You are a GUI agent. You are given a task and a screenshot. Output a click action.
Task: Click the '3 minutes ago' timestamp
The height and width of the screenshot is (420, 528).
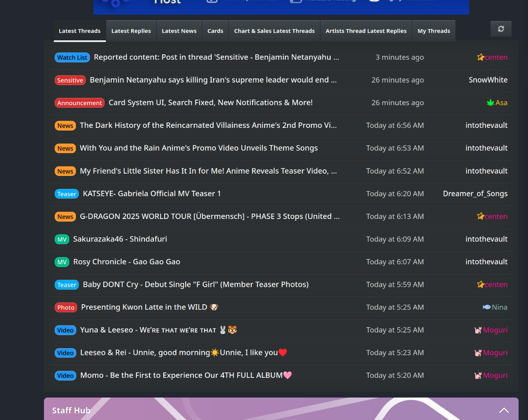tap(399, 57)
